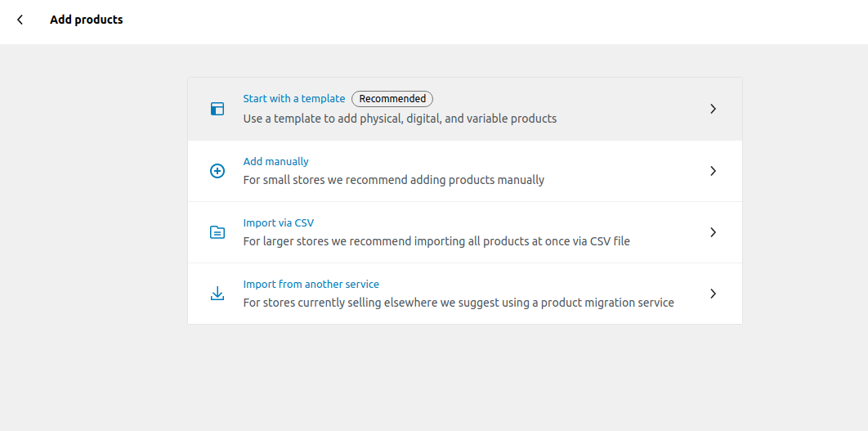Expand the Add manually row chevron
The width and height of the screenshot is (868, 431).
(714, 171)
